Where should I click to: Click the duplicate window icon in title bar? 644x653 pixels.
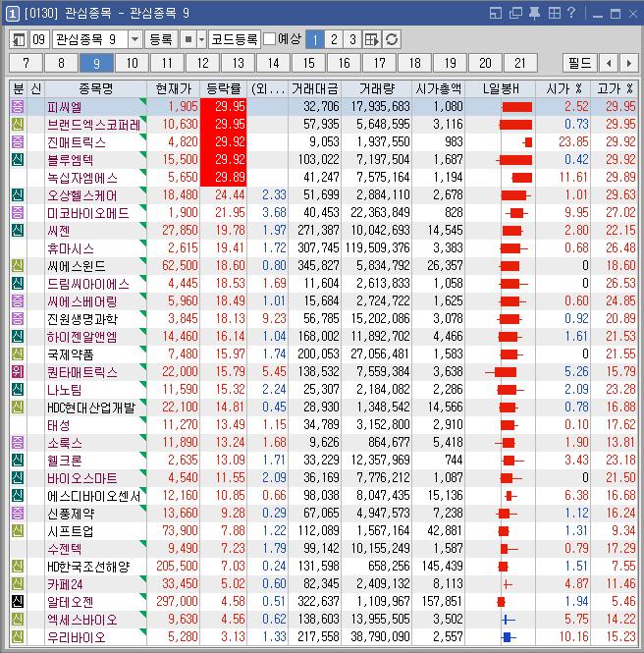[515, 14]
